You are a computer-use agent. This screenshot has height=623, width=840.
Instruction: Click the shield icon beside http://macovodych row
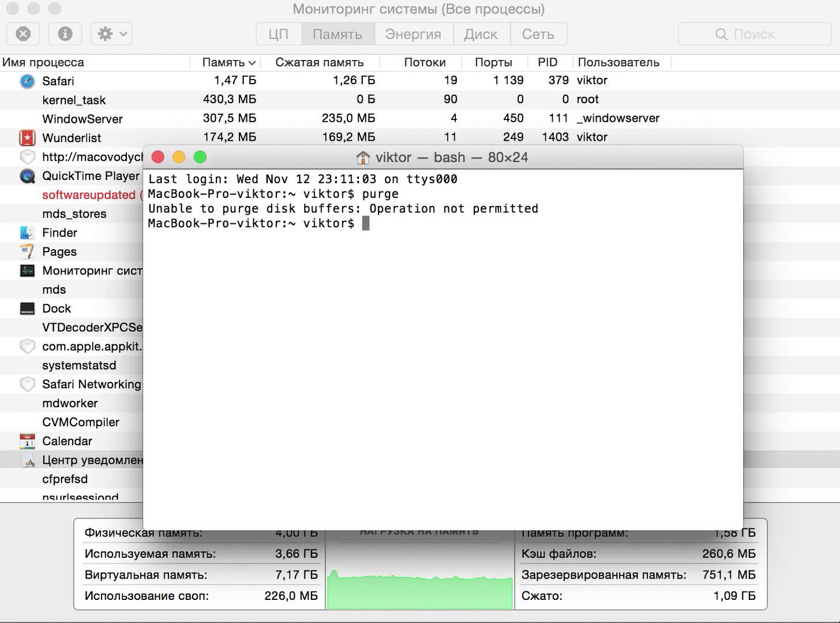[x=27, y=157]
